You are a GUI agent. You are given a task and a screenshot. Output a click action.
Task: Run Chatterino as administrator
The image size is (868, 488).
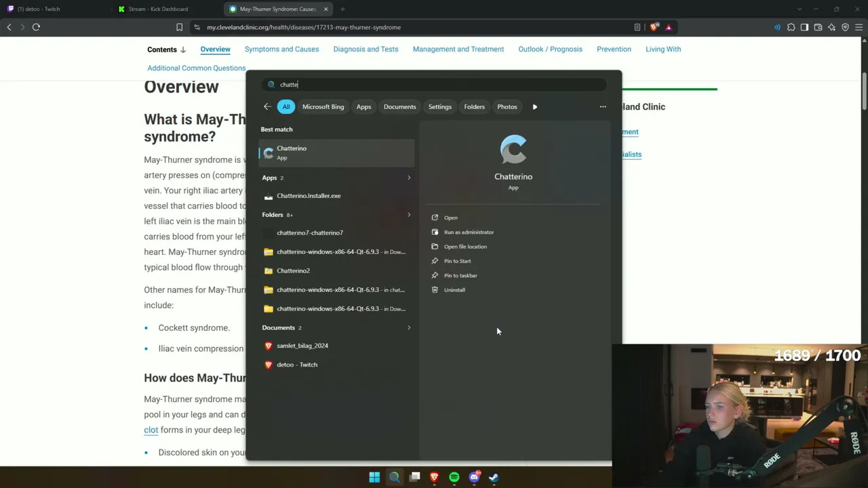coord(469,232)
